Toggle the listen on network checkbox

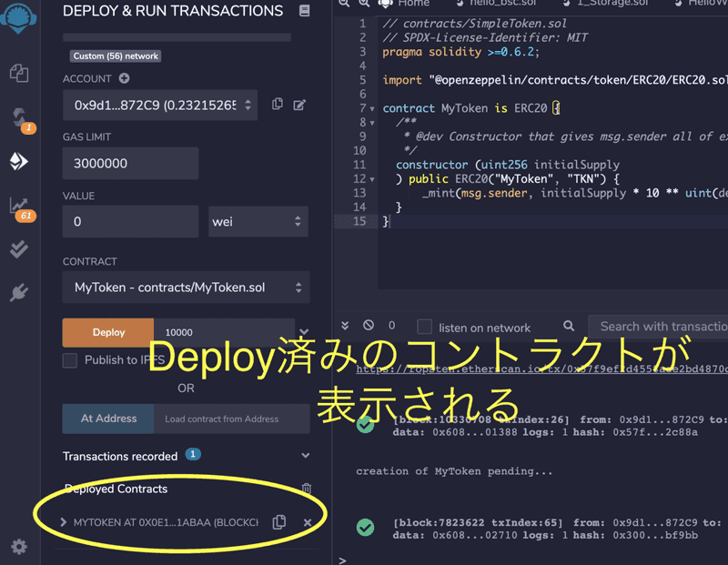click(425, 327)
